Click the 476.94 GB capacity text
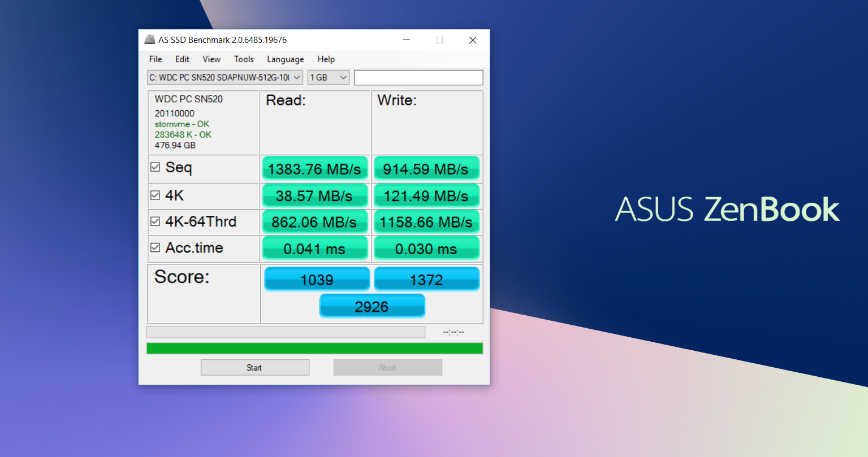The height and width of the screenshot is (457, 868). 175,145
